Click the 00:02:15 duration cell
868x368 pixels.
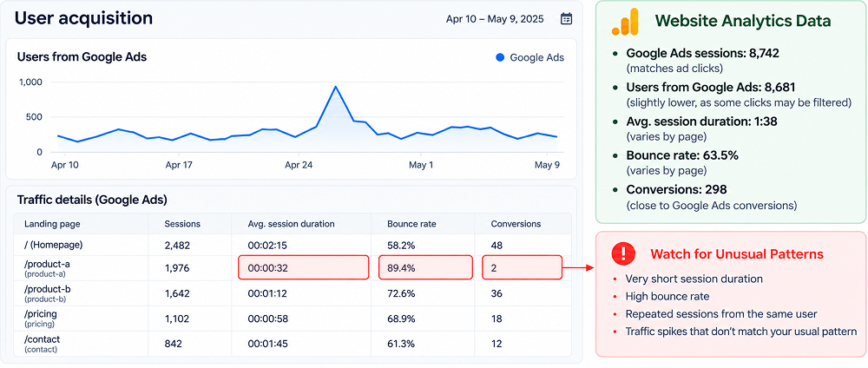pos(267,245)
